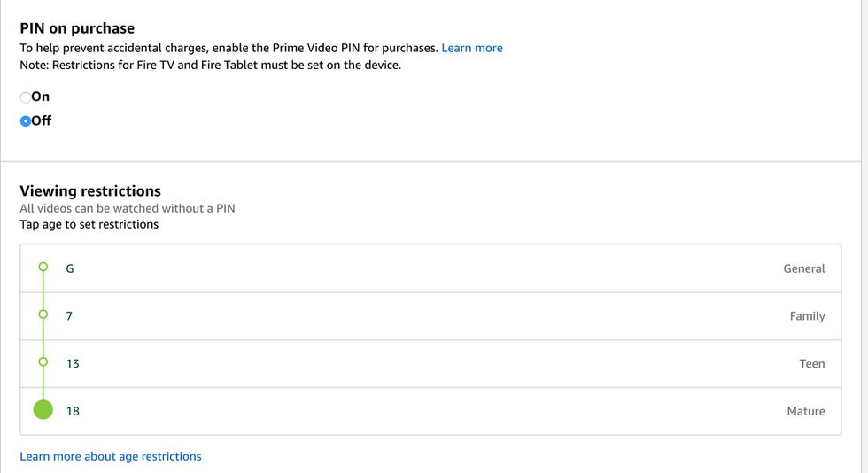868x473 pixels.
Task: Click the large filled green 18 marker
Action: pos(43,410)
